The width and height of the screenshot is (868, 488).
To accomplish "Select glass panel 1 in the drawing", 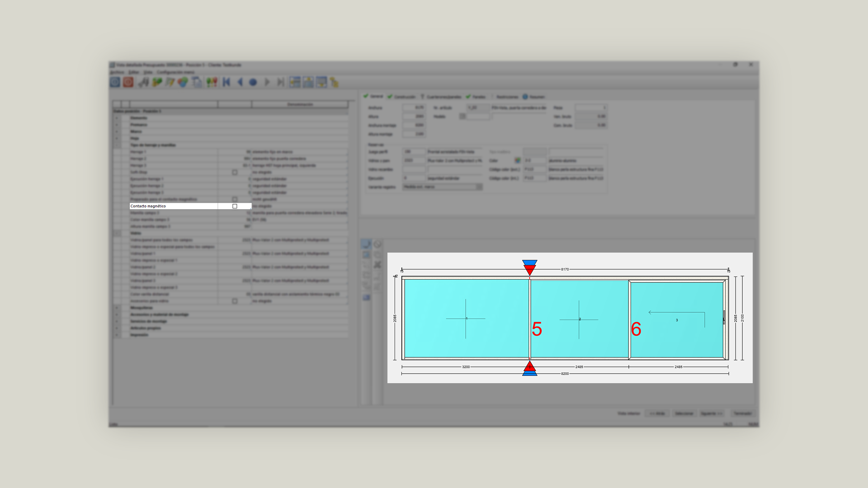I will click(466, 319).
